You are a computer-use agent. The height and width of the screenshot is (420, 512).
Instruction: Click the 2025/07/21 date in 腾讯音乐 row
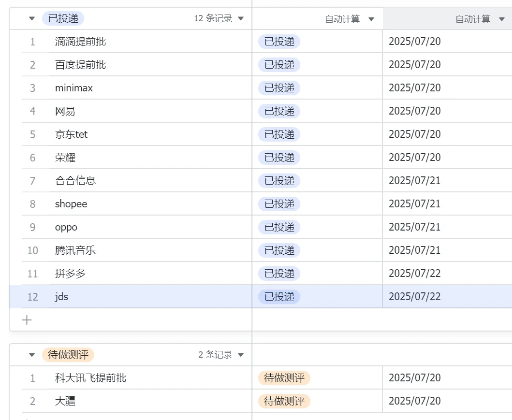[x=415, y=250]
